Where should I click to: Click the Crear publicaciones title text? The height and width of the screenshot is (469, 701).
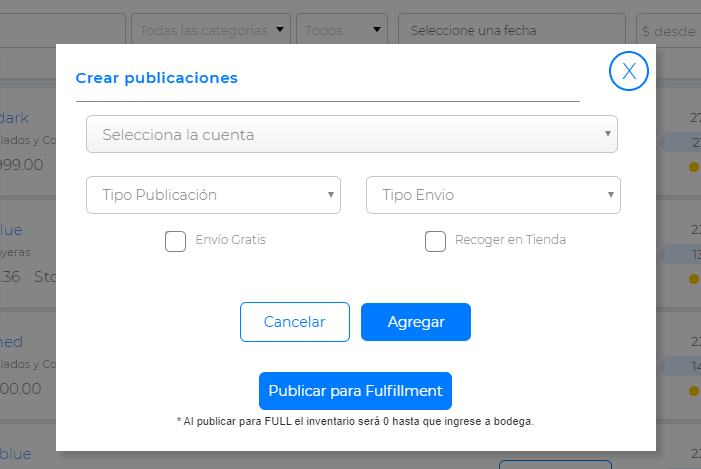coord(156,78)
